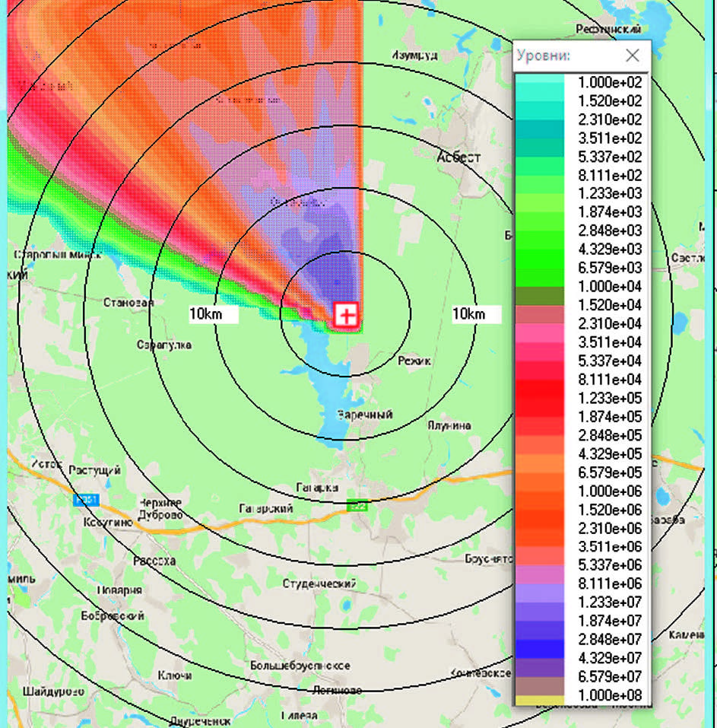Click the Рефтинский map label
Screen dimensions: 717x728
coord(608,29)
